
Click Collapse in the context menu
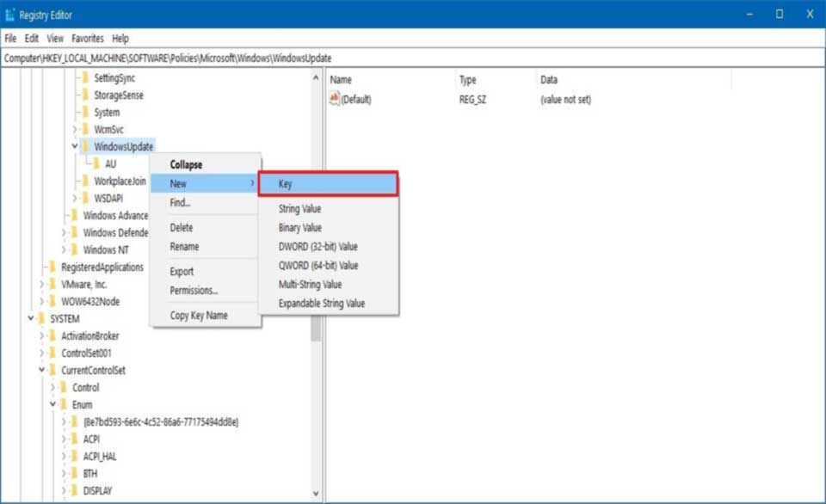(x=206, y=165)
